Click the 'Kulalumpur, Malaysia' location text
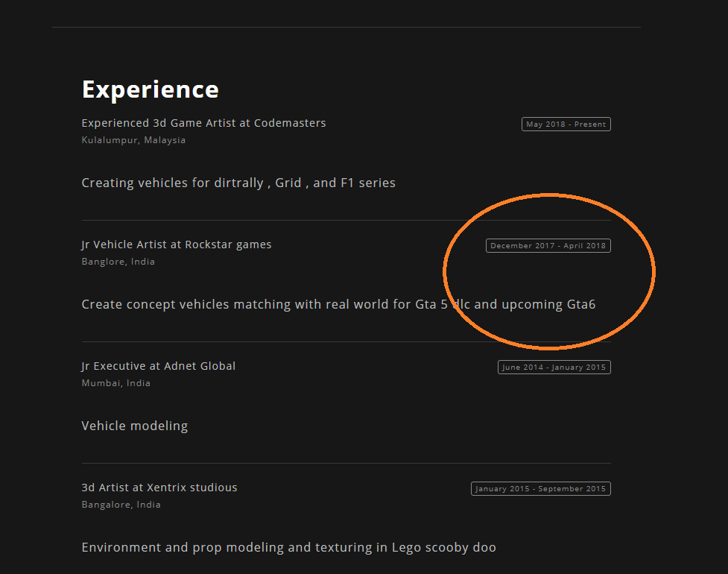 pyautogui.click(x=133, y=140)
